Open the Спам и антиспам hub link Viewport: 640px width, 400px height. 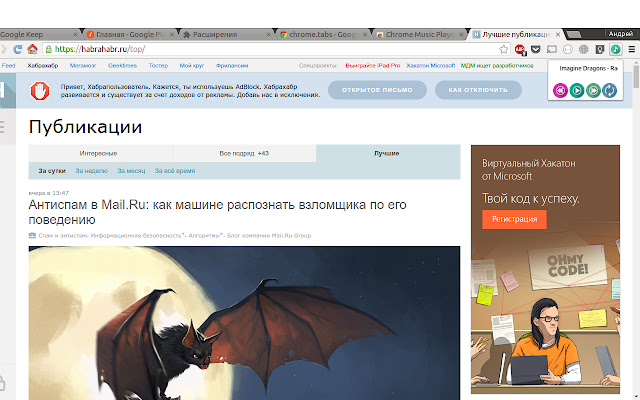tap(64, 236)
